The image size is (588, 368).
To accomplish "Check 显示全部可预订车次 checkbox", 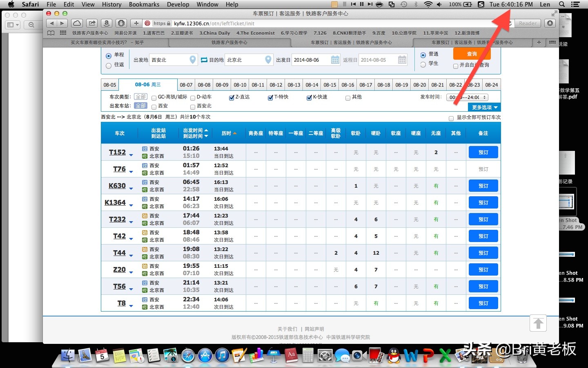I will tap(451, 118).
